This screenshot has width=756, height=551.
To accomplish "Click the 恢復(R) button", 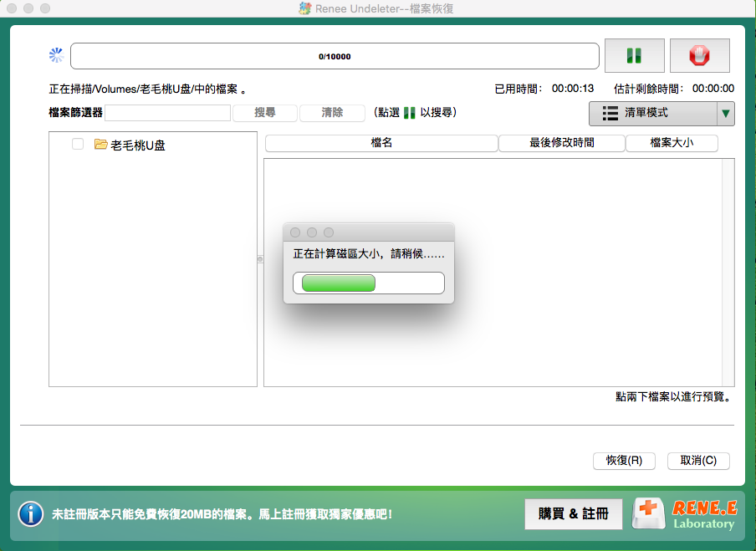I will coord(624,461).
